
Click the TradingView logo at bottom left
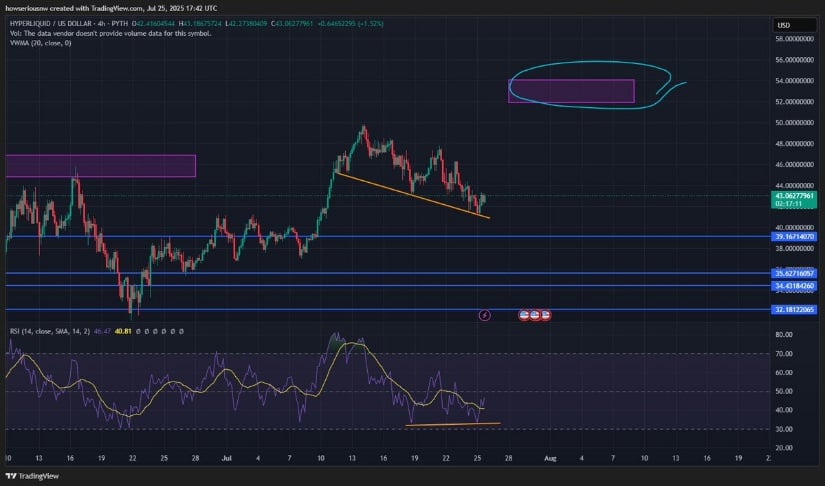click(32, 476)
